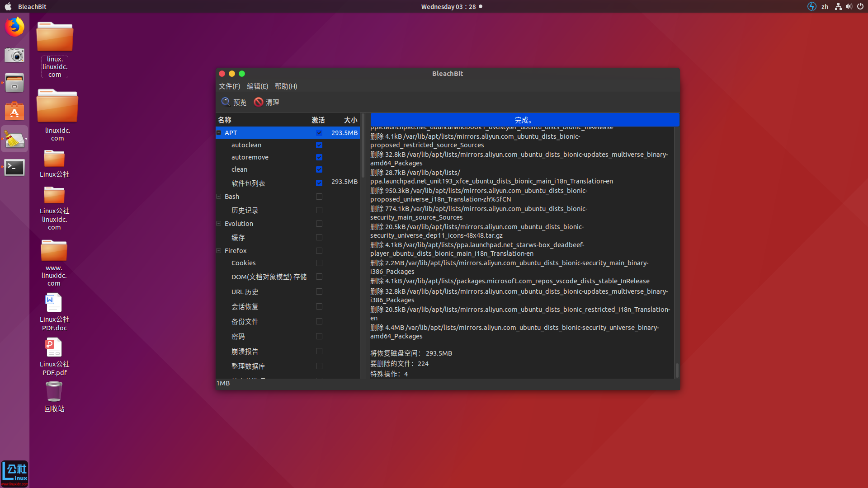Sort by the 激活 column header

coord(318,120)
